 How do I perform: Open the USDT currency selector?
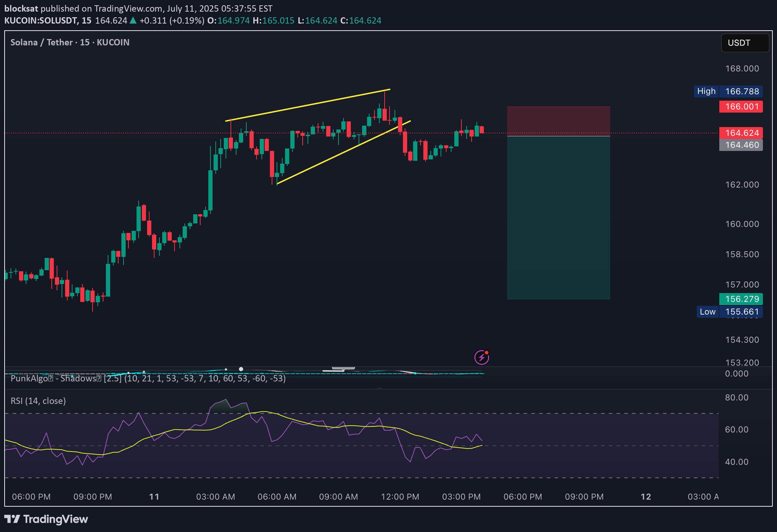pyautogui.click(x=745, y=43)
